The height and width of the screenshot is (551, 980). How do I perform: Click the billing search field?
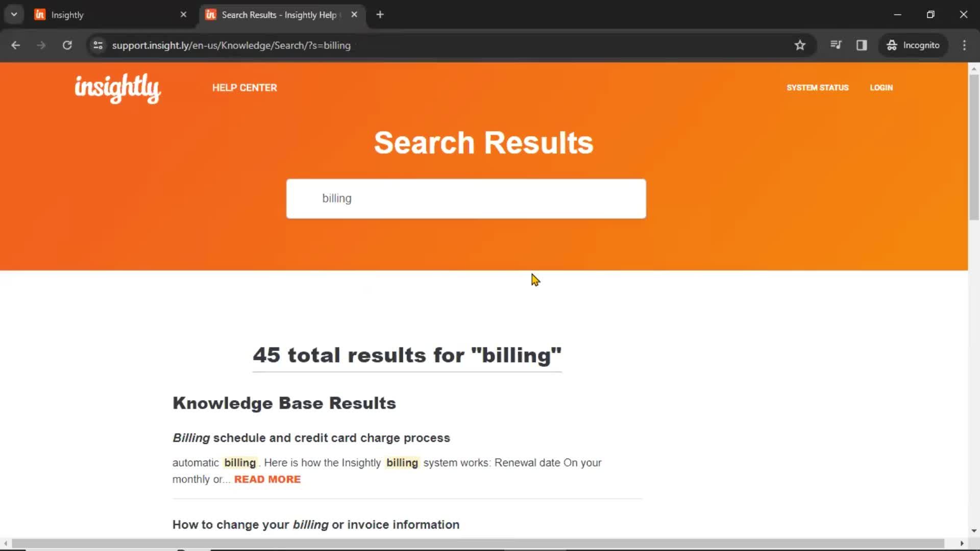pyautogui.click(x=466, y=198)
